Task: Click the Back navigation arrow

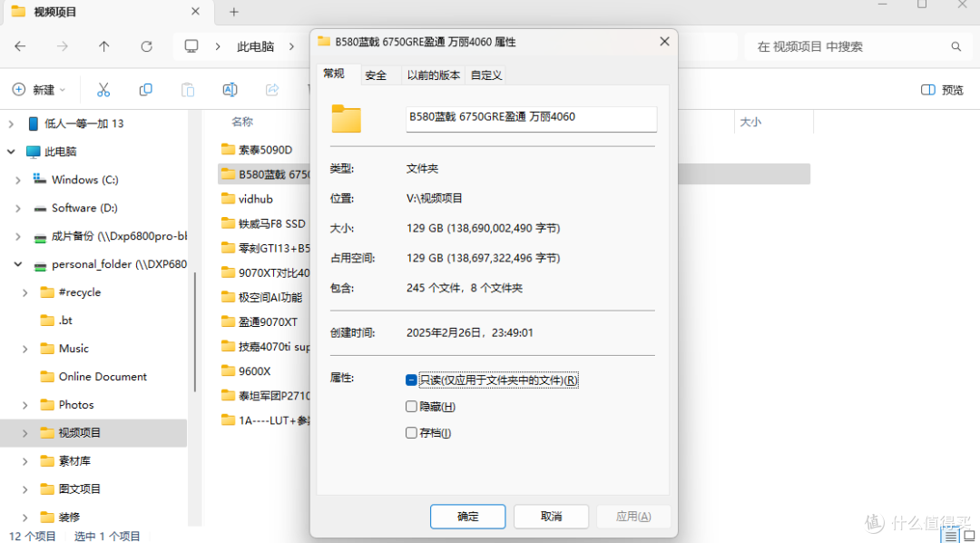Action: pos(20,46)
